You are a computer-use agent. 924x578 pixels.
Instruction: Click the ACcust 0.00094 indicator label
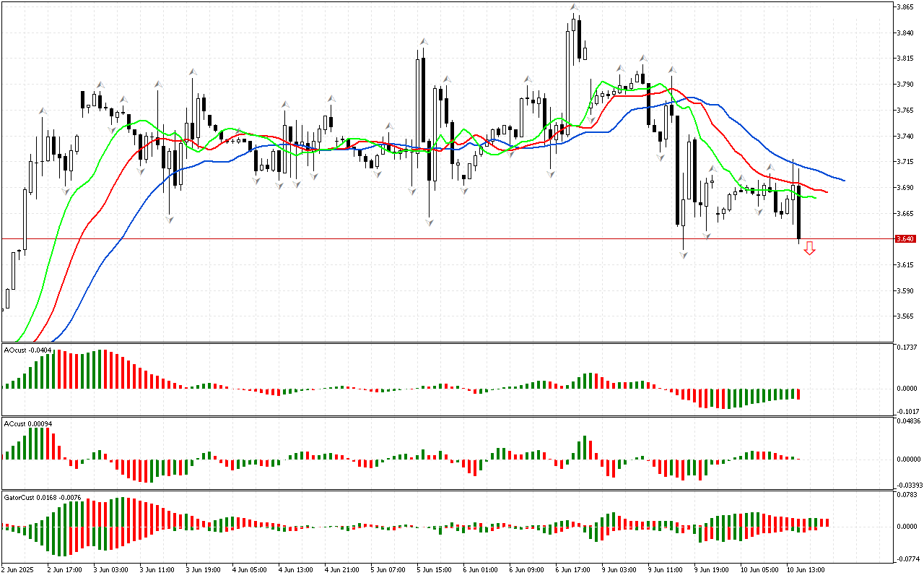[x=28, y=423]
